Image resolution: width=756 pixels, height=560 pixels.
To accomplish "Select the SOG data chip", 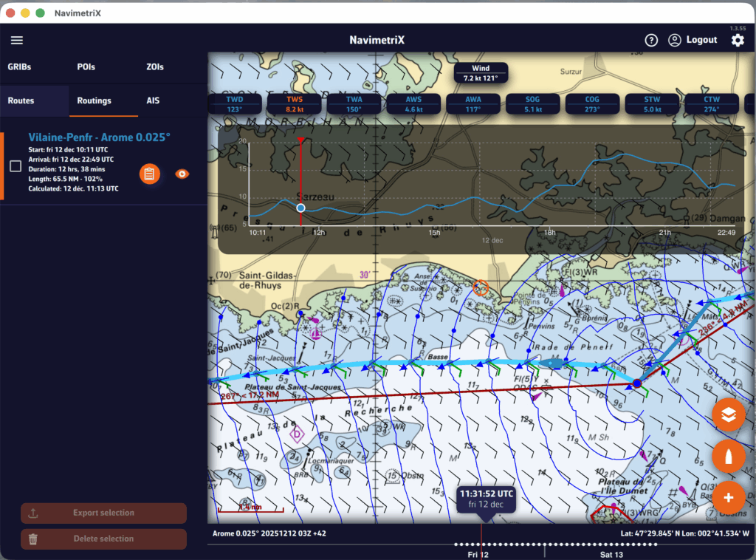I will [x=533, y=103].
